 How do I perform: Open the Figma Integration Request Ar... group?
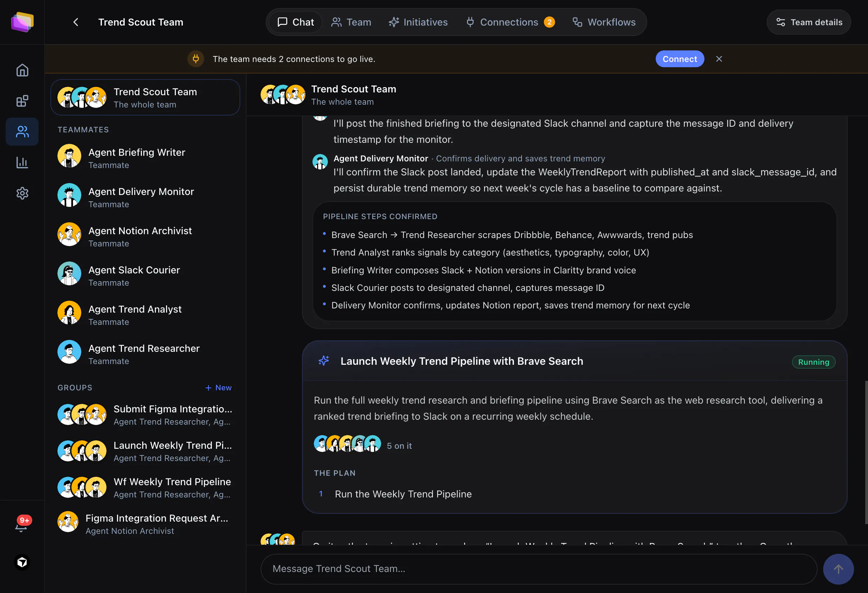tap(145, 524)
